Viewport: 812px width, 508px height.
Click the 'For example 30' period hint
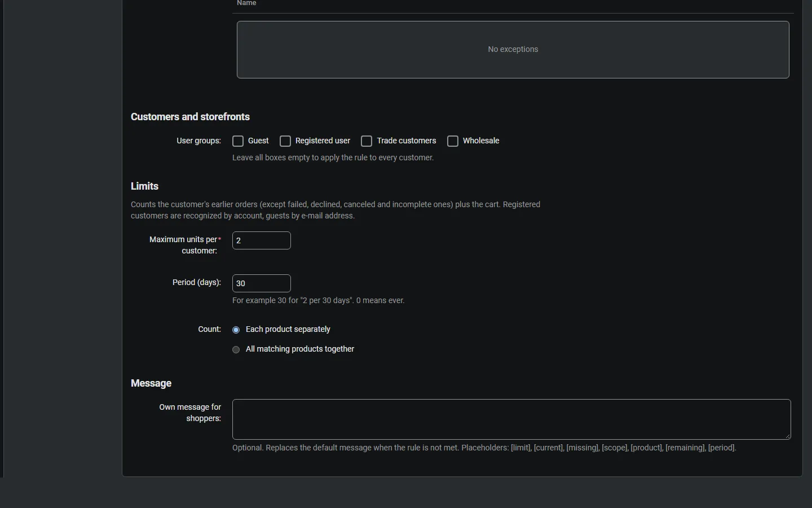click(318, 301)
